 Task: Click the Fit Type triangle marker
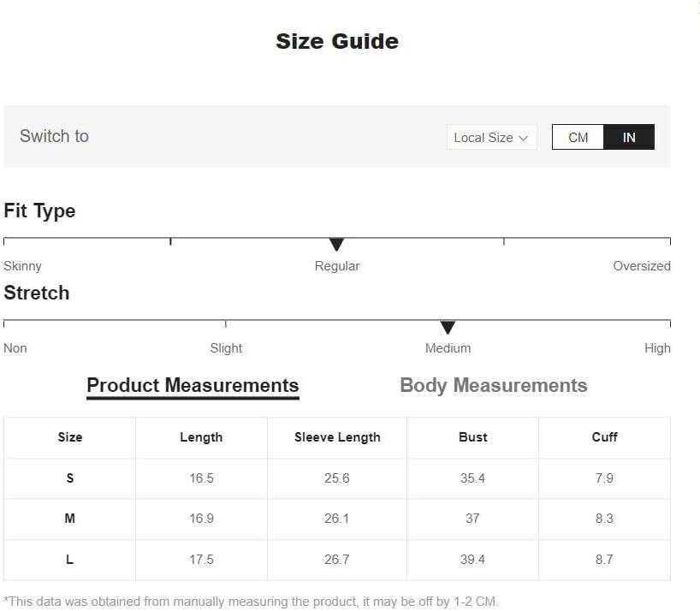click(x=336, y=244)
